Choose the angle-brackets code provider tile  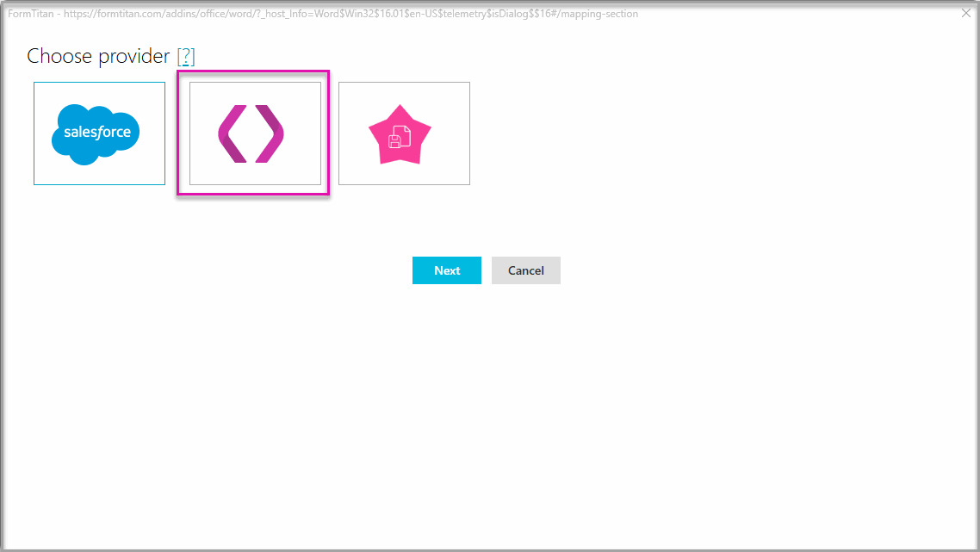pyautogui.click(x=255, y=133)
